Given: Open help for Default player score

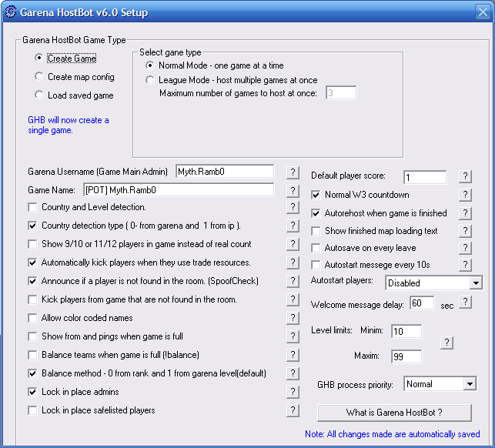Looking at the screenshot, I should click(x=465, y=176).
